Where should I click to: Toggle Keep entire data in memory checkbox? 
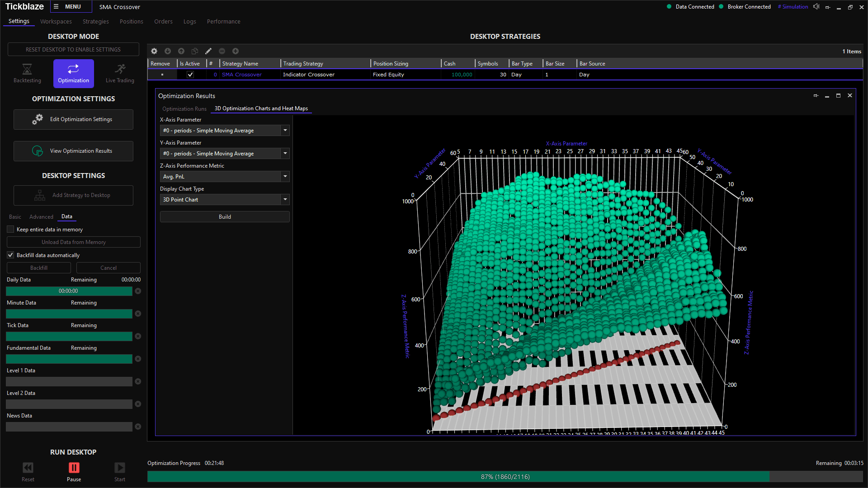tap(10, 230)
